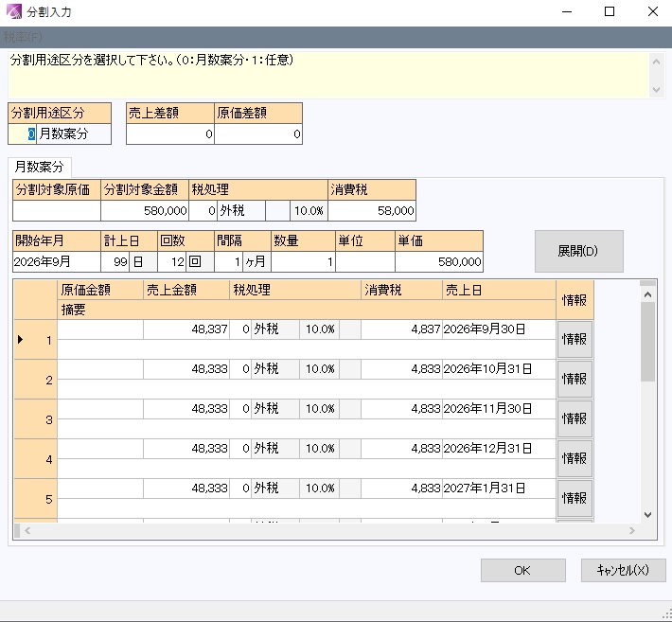This screenshot has width=672, height=622.
Task: Close the 分割入力 window
Action: click(x=653, y=11)
